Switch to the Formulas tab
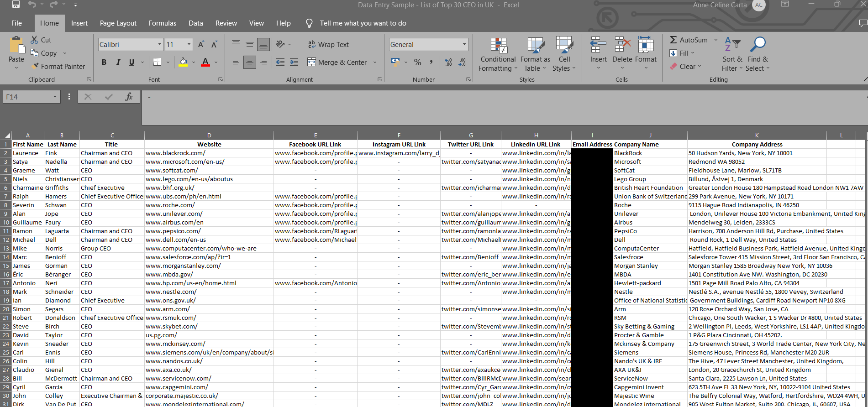Viewport: 868px width, 407px height. click(163, 23)
